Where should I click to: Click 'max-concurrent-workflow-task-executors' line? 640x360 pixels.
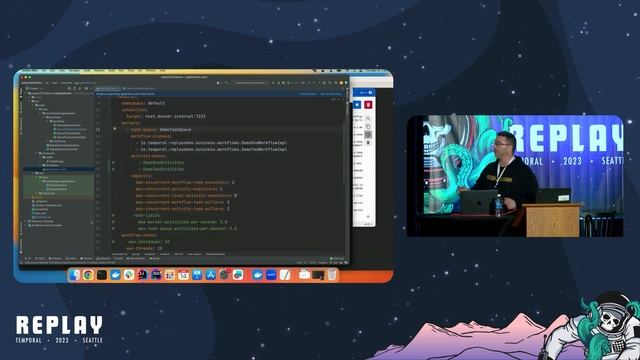(185, 182)
